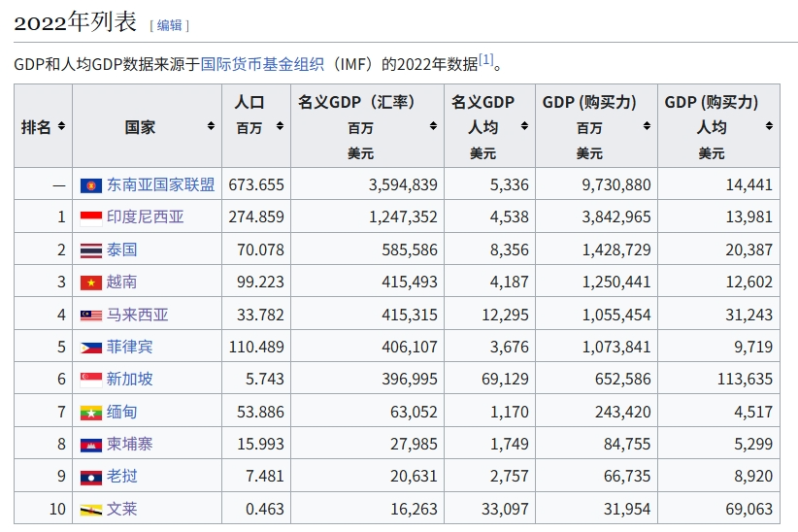Click the ASEAN flag icon

[x=91, y=185]
